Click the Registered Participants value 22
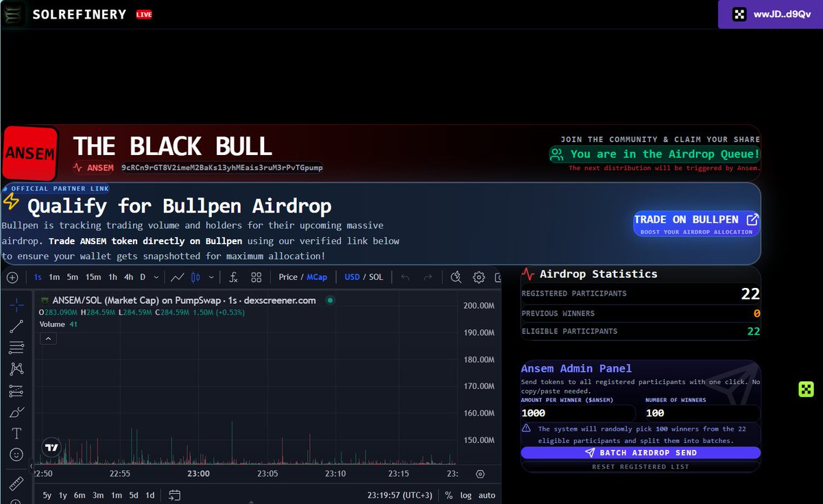823x504 pixels. tap(750, 293)
